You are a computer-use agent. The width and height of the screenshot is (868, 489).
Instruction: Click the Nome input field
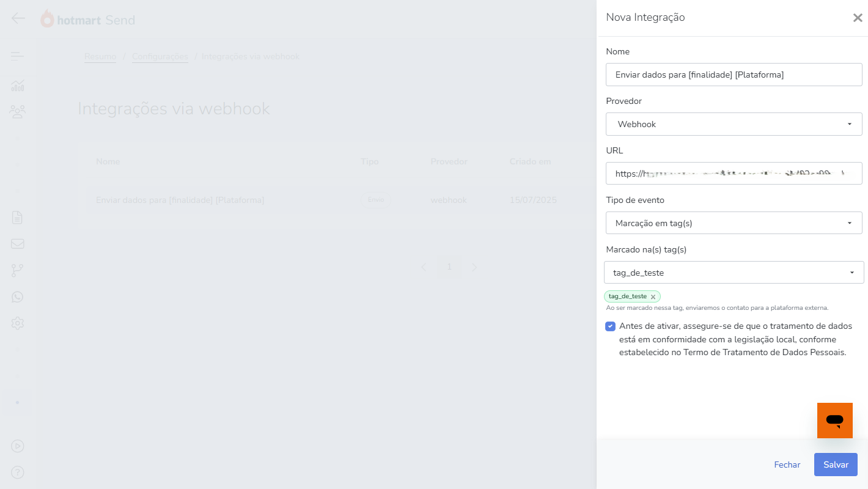coord(734,75)
